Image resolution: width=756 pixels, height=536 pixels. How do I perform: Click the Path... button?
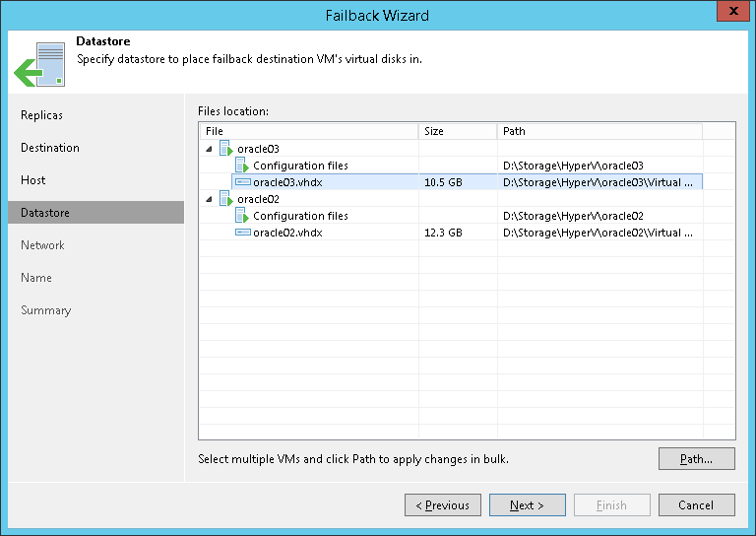pyautogui.click(x=697, y=458)
